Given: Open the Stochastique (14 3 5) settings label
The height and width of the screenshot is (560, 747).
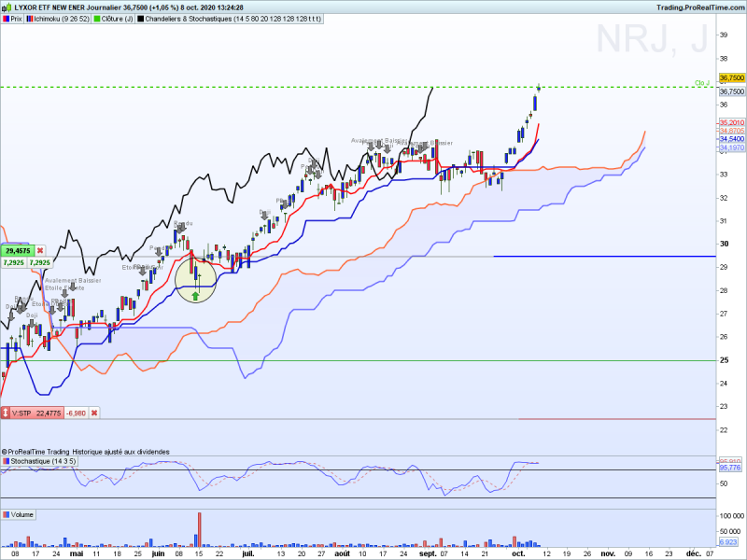Looking at the screenshot, I should (x=39, y=461).
